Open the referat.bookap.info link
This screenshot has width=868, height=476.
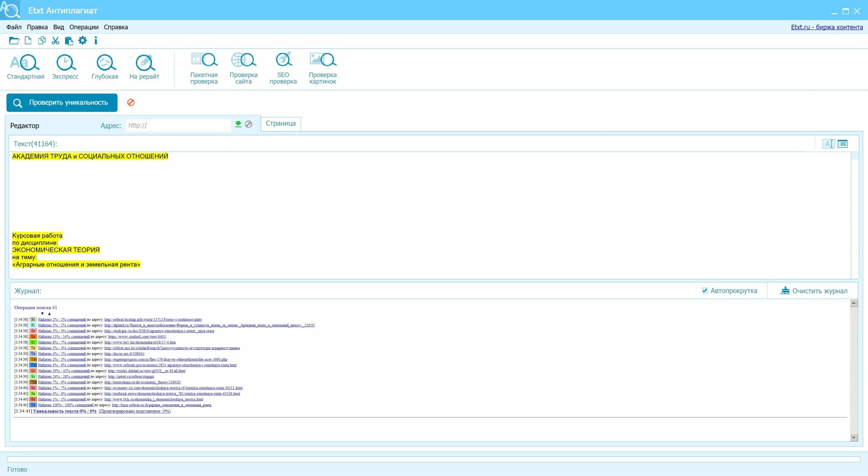click(x=153, y=320)
